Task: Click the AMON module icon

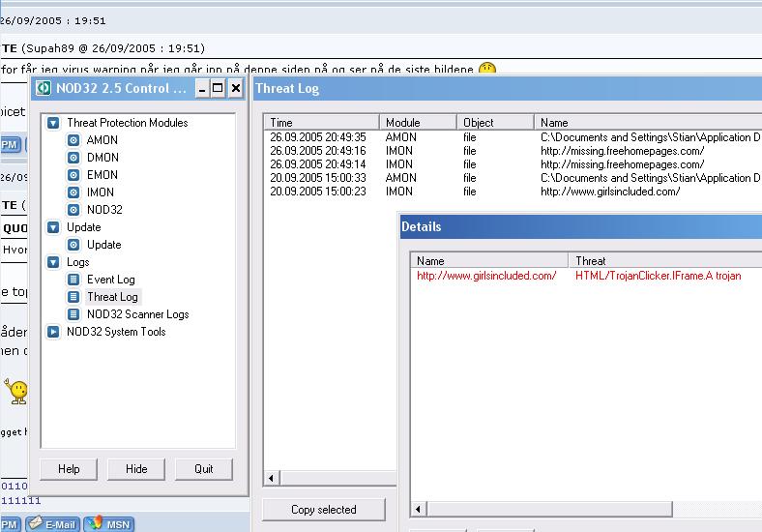Action: pos(73,140)
